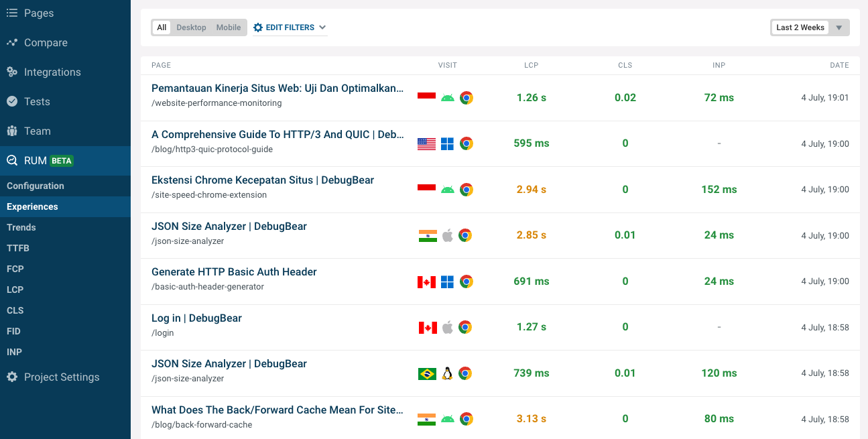Open the Last 2 Weeks date range
This screenshot has width=868, height=439.
point(800,27)
